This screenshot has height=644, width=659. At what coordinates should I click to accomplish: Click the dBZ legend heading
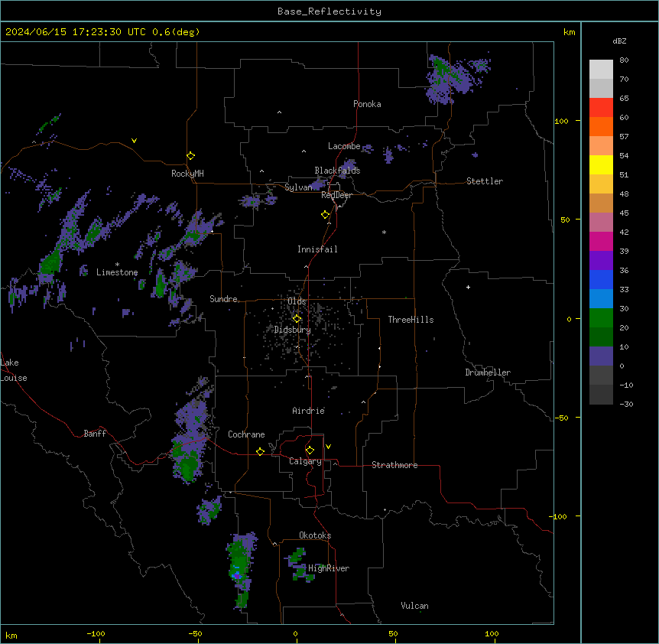coord(619,41)
